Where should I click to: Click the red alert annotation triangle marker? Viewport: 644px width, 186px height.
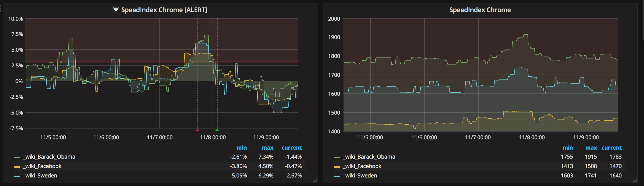coord(197,130)
